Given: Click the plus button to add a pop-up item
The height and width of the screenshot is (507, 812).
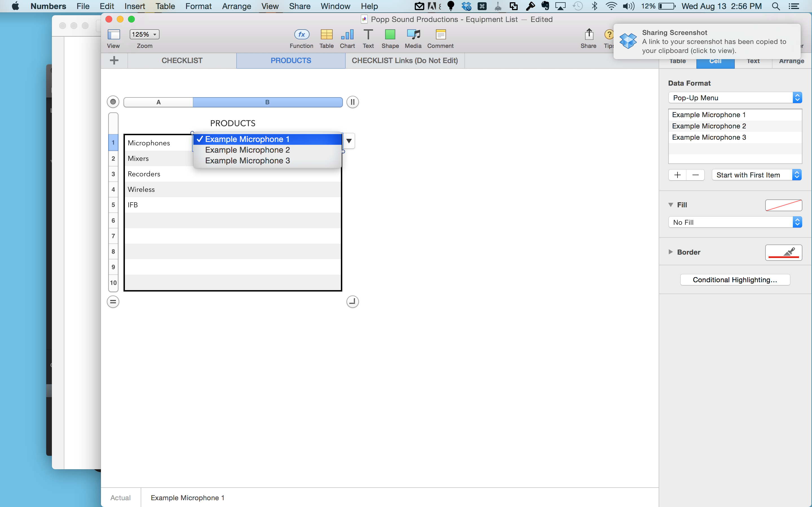Looking at the screenshot, I should coord(677,175).
